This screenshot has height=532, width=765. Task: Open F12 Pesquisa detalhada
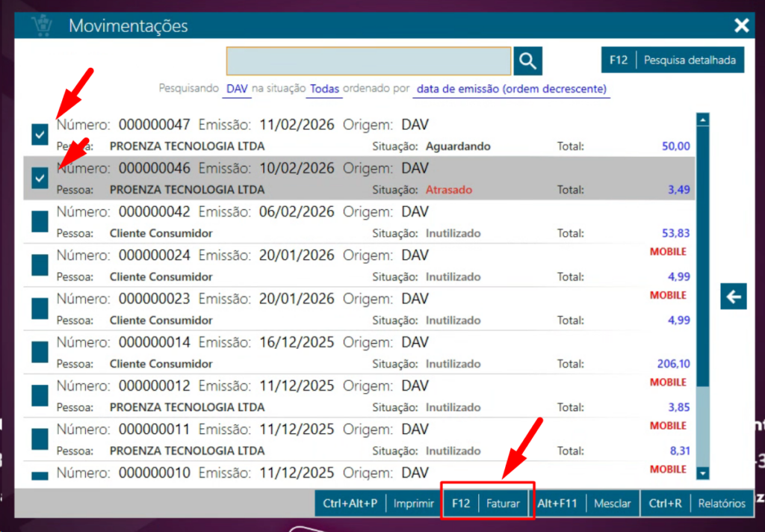tap(672, 60)
